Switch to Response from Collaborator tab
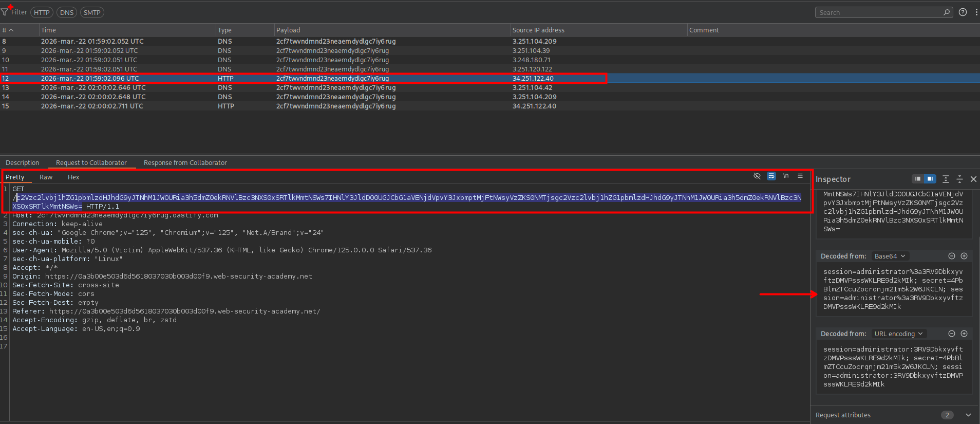The image size is (980, 424). [185, 162]
